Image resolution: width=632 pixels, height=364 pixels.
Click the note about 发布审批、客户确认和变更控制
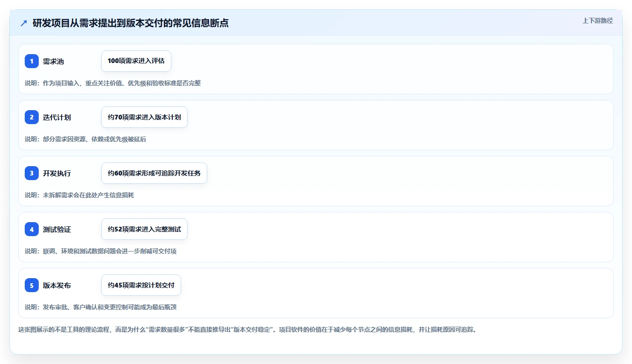100,307
